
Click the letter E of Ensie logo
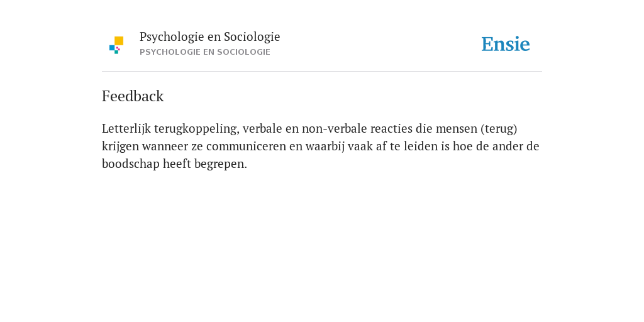click(487, 44)
